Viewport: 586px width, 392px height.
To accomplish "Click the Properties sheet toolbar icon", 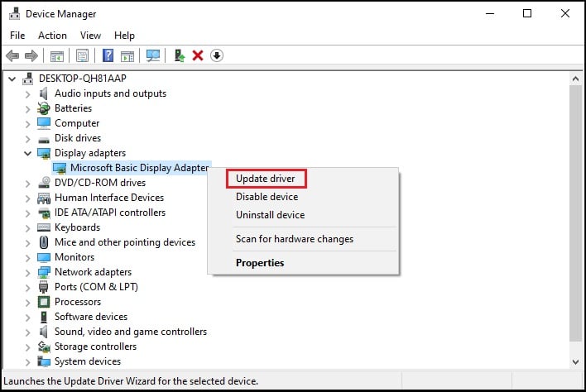I will click(x=83, y=55).
